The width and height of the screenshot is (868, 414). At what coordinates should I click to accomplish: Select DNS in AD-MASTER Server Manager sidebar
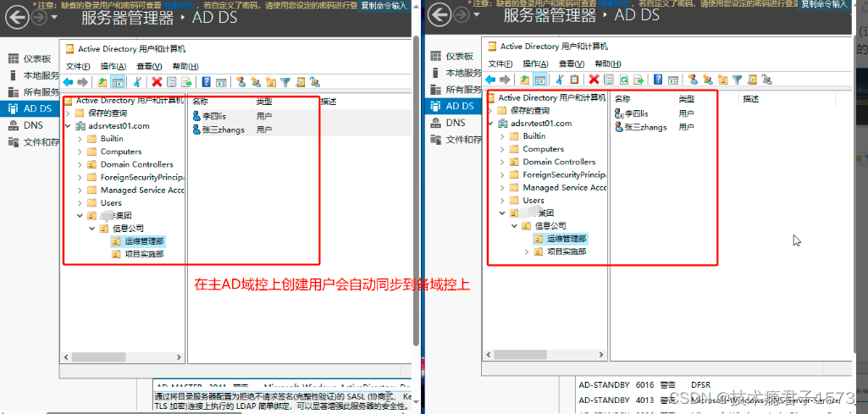pyautogui.click(x=33, y=125)
